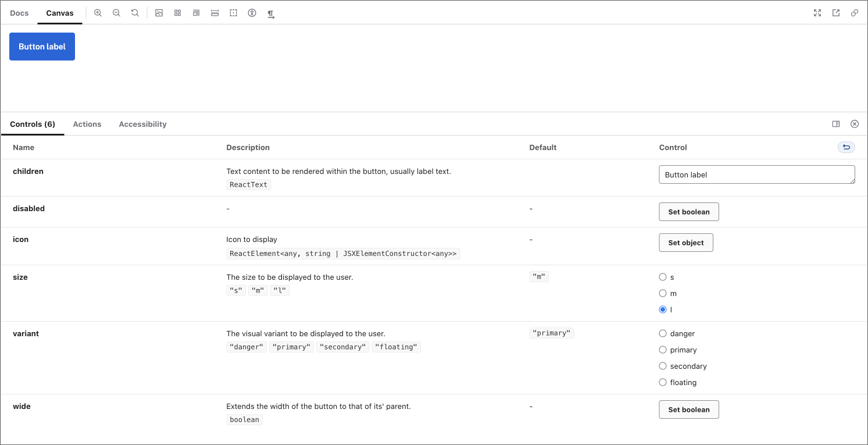This screenshot has height=445, width=868.
Task: Enable the measure tool
Action: (215, 13)
